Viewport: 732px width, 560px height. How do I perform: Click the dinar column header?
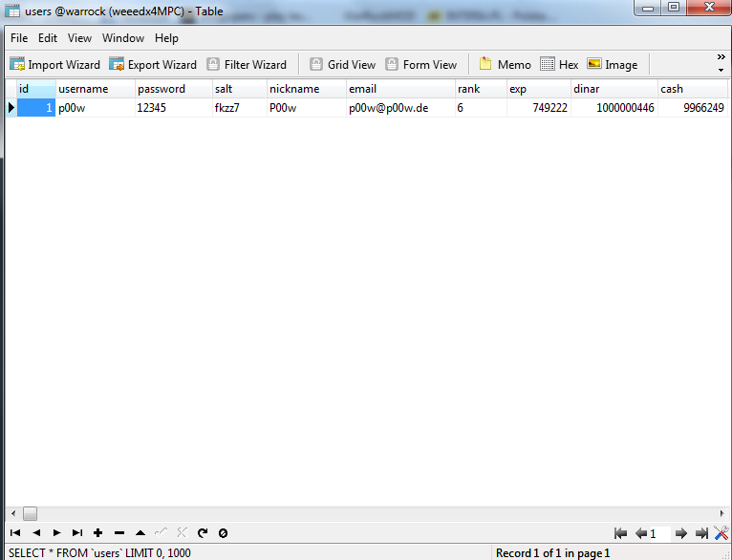click(614, 89)
